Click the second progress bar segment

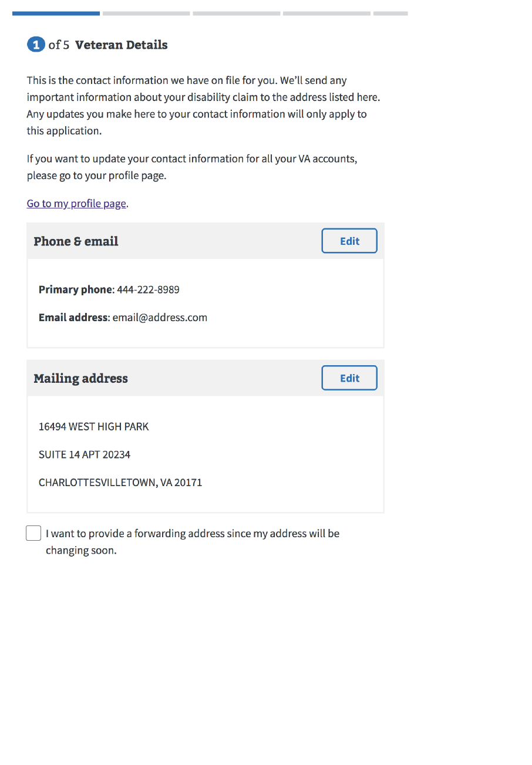(x=146, y=13)
